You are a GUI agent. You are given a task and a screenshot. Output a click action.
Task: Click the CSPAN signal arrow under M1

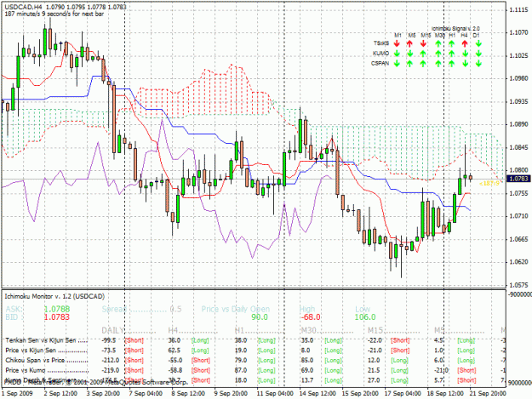pos(397,64)
